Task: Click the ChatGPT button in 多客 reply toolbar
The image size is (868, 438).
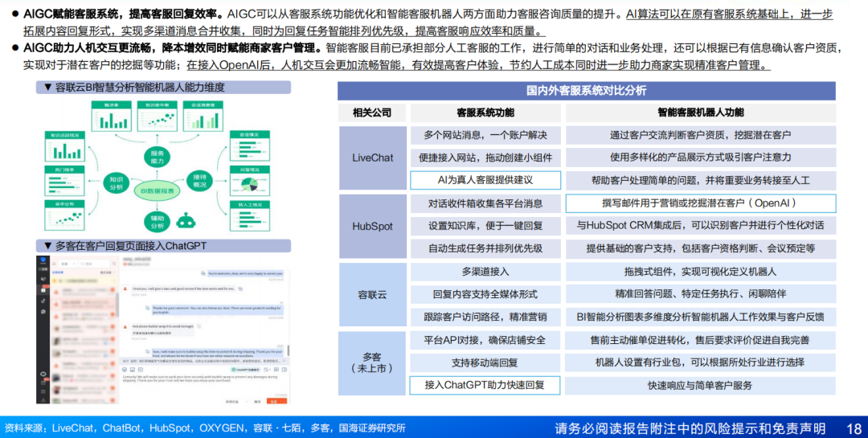Action: click(x=247, y=370)
